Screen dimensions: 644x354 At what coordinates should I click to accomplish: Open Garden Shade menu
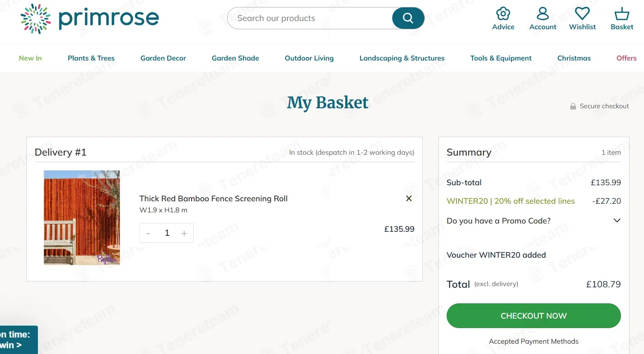(235, 58)
